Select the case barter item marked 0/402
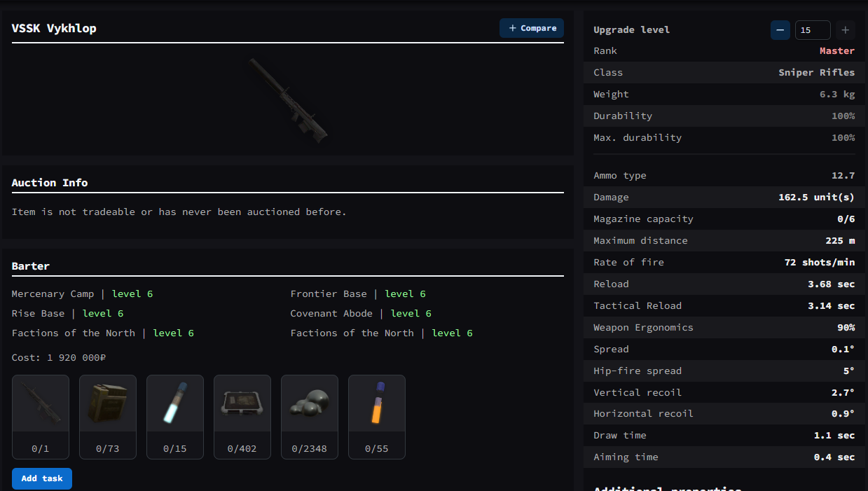 click(242, 417)
